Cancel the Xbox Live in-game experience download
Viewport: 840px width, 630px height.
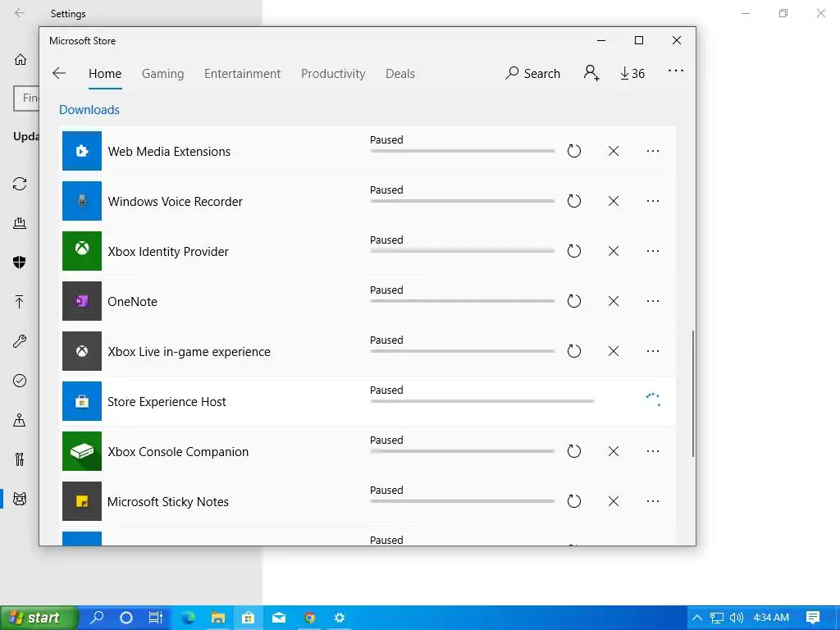coord(614,351)
